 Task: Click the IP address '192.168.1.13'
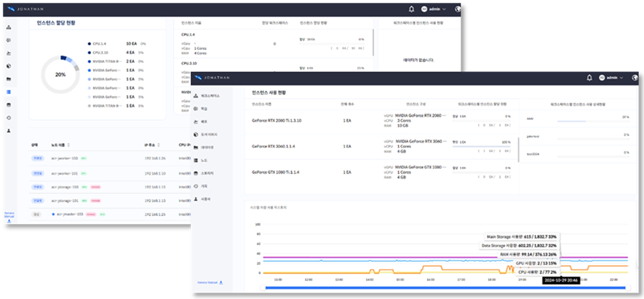(x=155, y=201)
